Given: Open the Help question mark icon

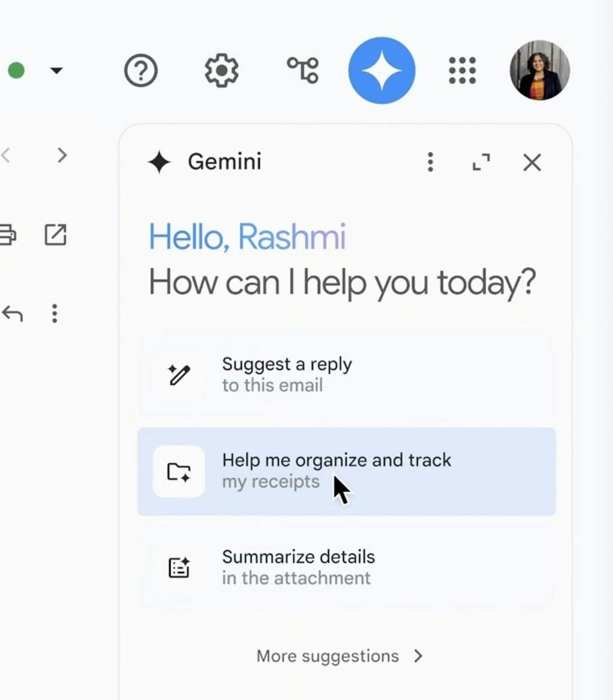Looking at the screenshot, I should pyautogui.click(x=141, y=71).
